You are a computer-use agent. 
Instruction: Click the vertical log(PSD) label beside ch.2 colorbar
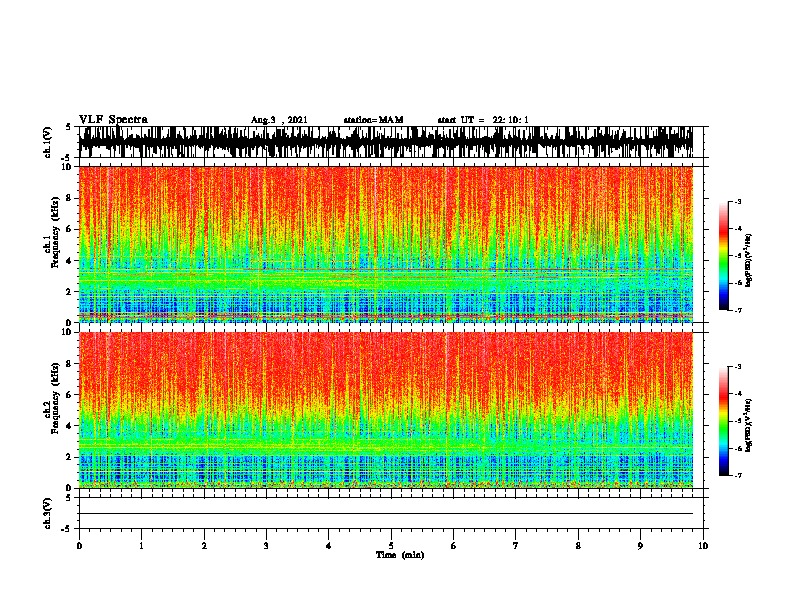point(749,425)
